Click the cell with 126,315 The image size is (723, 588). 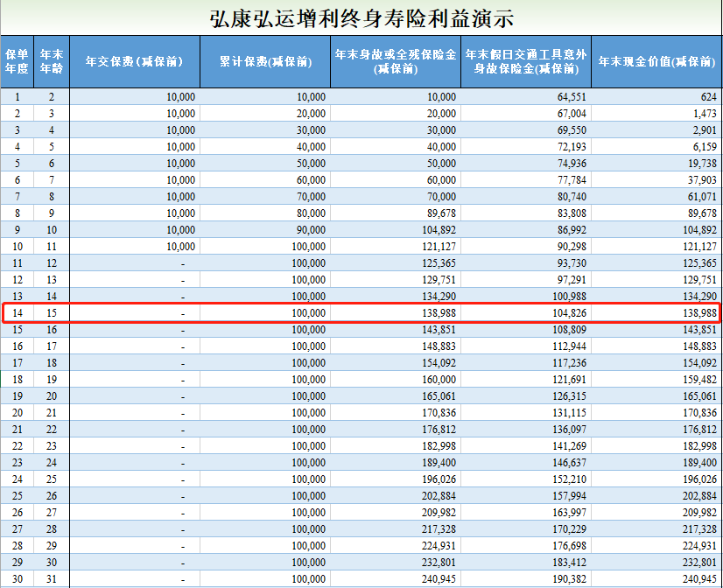point(526,395)
